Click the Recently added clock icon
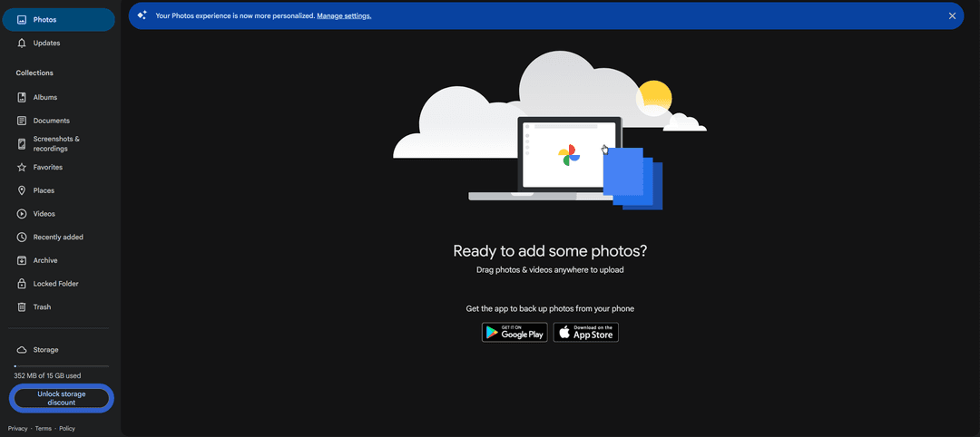Screen dimensions: 980x437 pos(22,238)
